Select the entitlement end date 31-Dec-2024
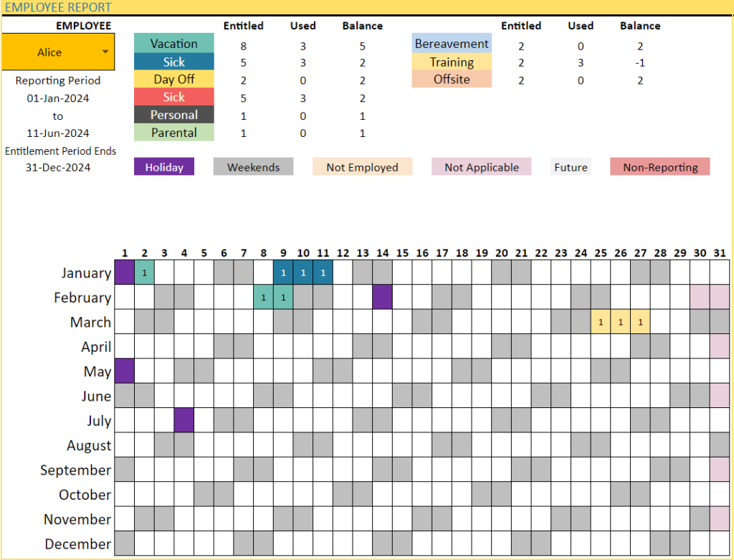The width and height of the screenshot is (734, 560). (58, 167)
